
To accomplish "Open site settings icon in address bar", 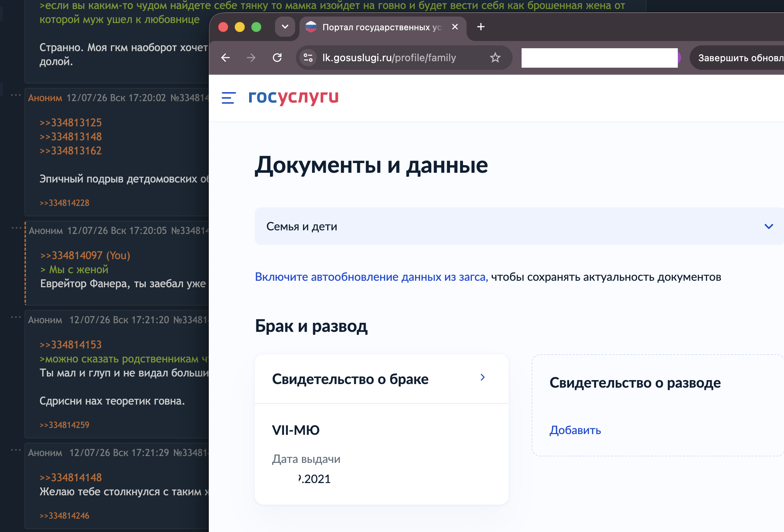I will (308, 58).
